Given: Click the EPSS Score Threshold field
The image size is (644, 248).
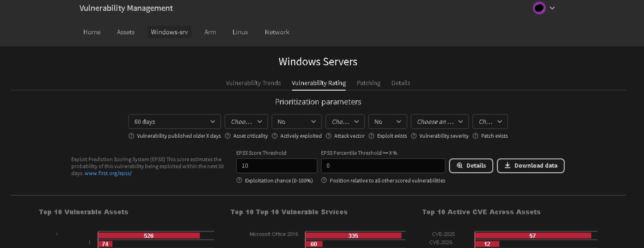Looking at the screenshot, I should pos(277,166).
